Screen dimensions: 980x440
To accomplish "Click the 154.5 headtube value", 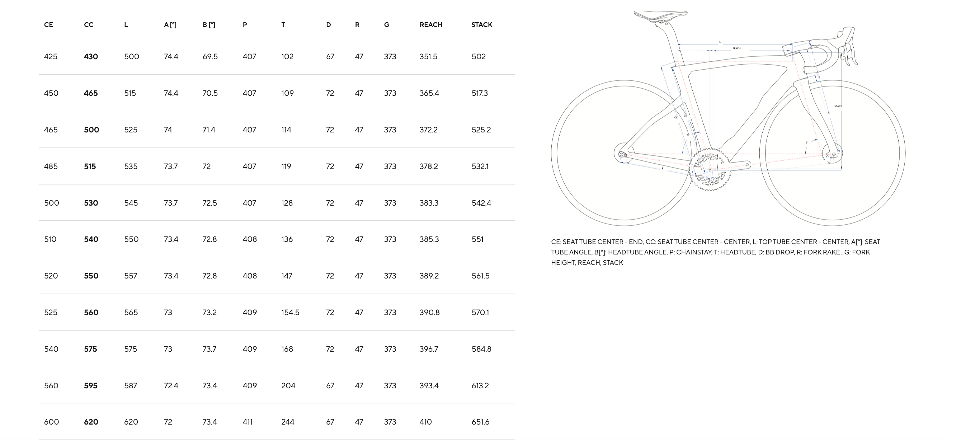I will [x=290, y=313].
